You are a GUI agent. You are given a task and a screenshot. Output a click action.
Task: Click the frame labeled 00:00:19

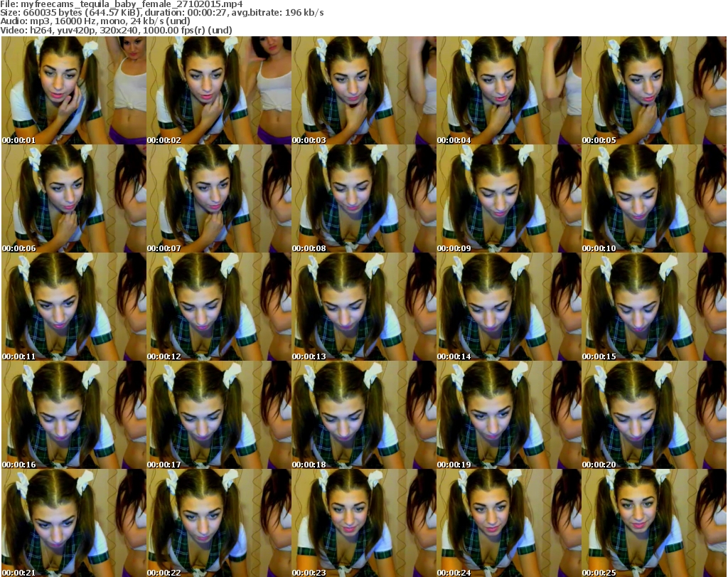point(509,415)
